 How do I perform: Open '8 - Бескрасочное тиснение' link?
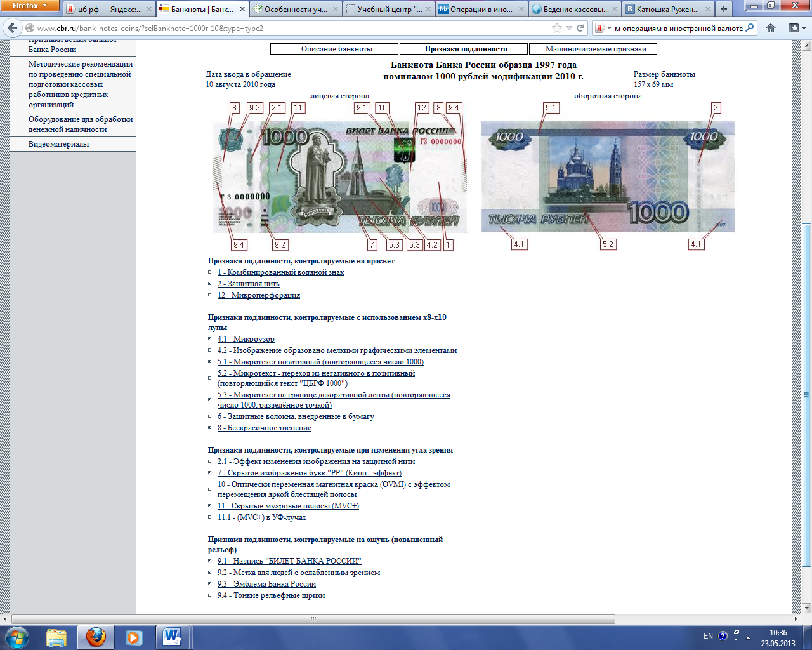[x=265, y=428]
